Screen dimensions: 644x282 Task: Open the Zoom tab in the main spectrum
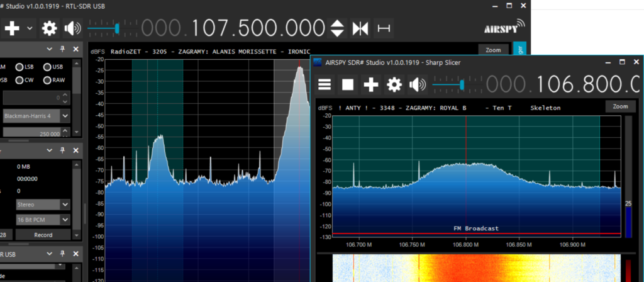click(x=493, y=50)
